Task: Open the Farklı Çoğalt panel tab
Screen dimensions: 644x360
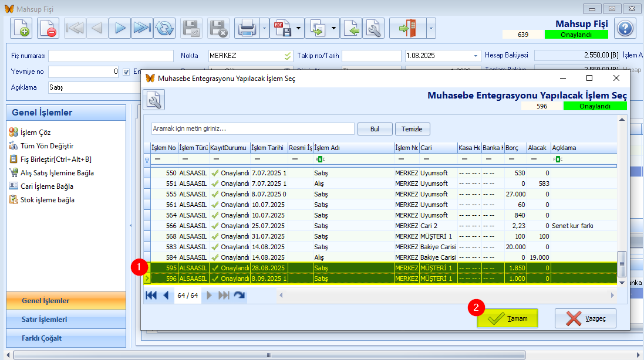Action: click(x=42, y=338)
